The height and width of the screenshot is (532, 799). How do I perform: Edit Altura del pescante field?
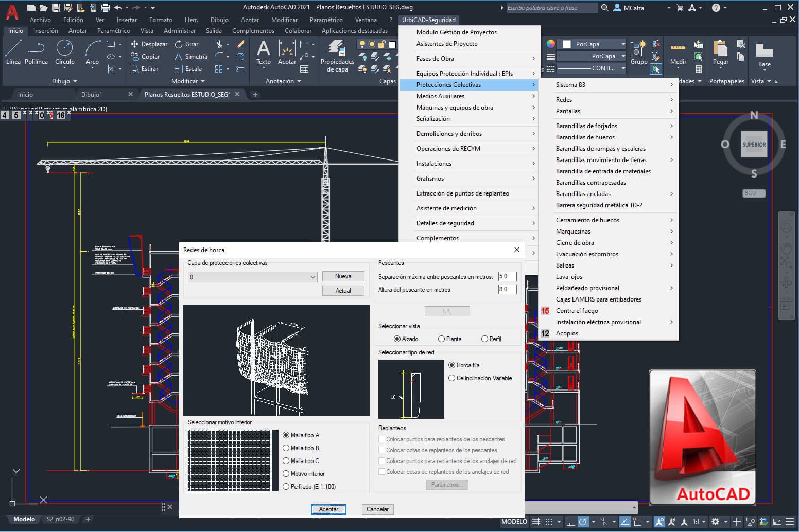click(507, 289)
